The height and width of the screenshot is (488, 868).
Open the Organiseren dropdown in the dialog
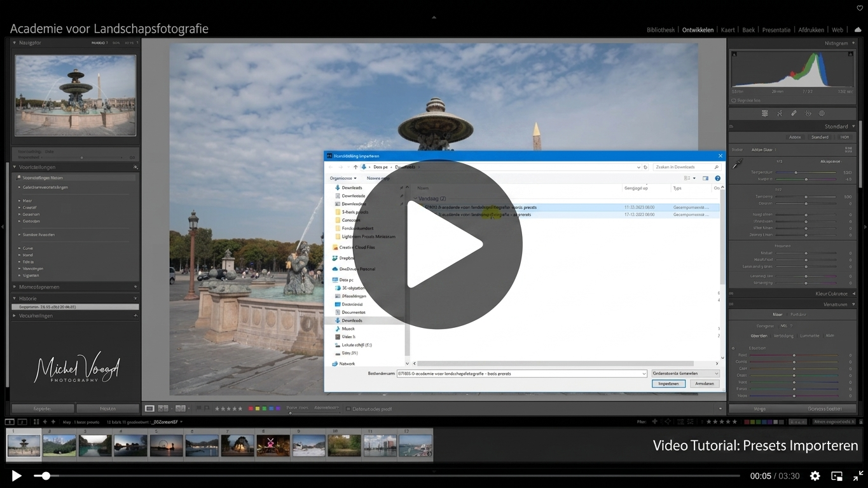click(343, 179)
